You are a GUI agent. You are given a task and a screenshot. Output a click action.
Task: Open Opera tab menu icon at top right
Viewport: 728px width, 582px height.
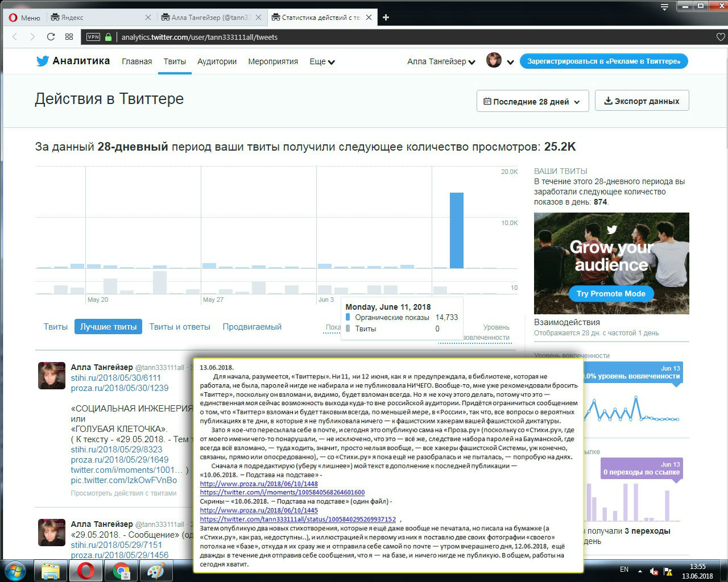pyautogui.click(x=665, y=7)
